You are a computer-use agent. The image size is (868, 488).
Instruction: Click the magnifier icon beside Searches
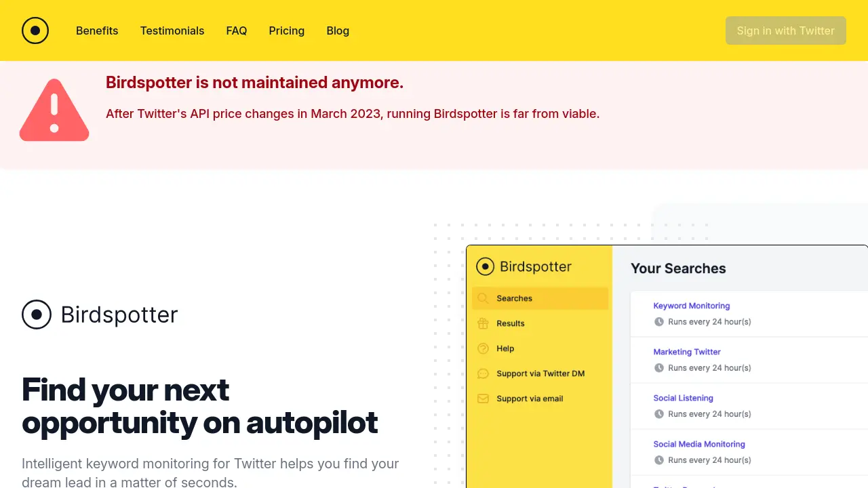[x=483, y=298]
